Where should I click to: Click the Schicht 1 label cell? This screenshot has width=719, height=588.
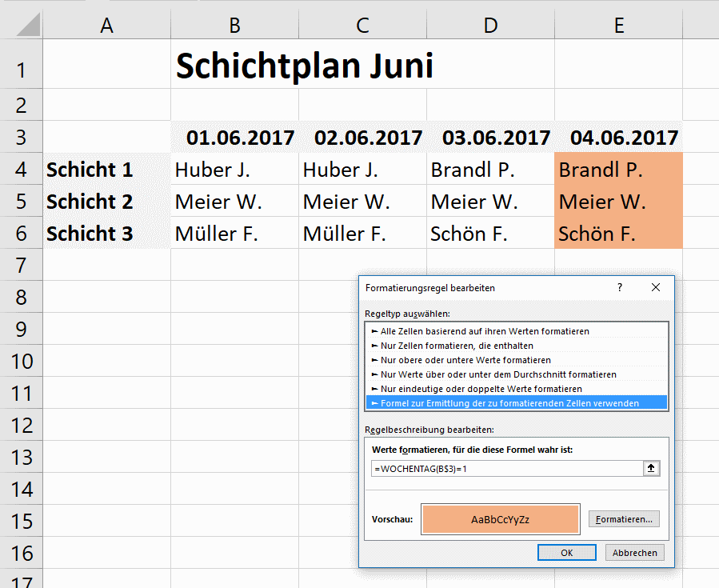107,170
